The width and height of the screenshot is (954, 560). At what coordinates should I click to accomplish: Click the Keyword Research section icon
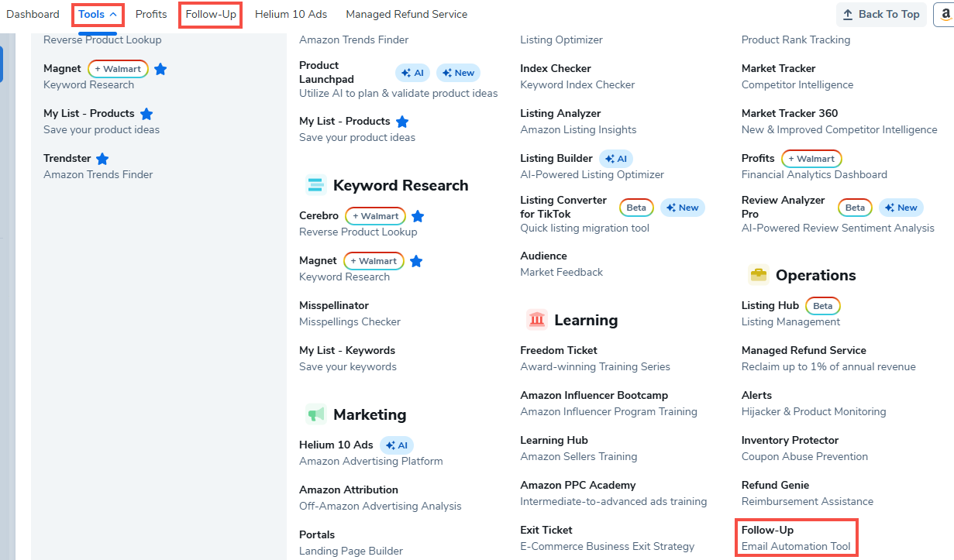(x=315, y=185)
